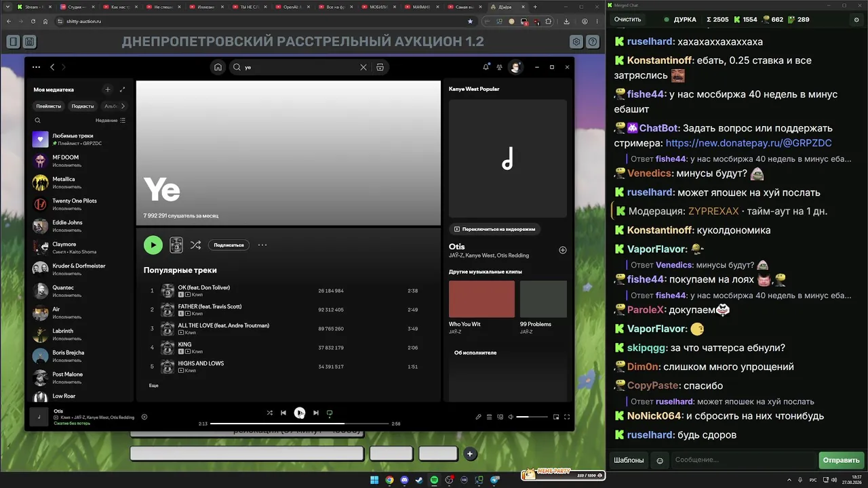Image resolution: width=868 pixels, height=488 pixels.
Task: Show more popular tracks with Еще
Action: click(154, 385)
